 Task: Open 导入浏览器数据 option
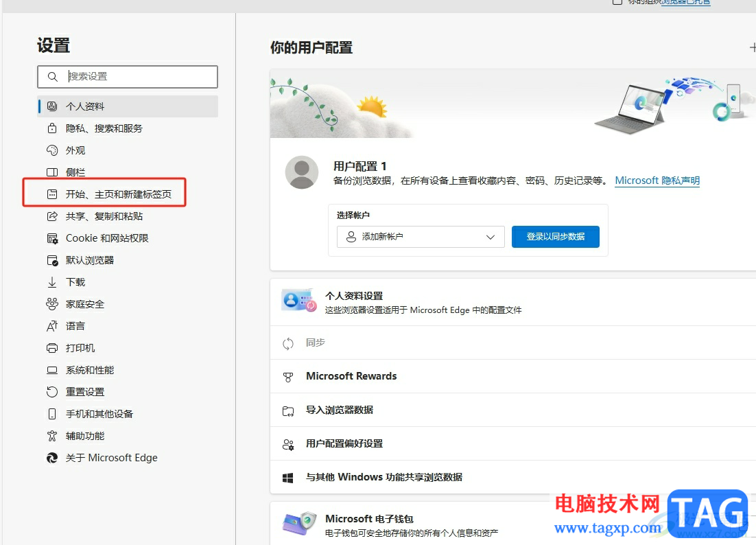513,410
